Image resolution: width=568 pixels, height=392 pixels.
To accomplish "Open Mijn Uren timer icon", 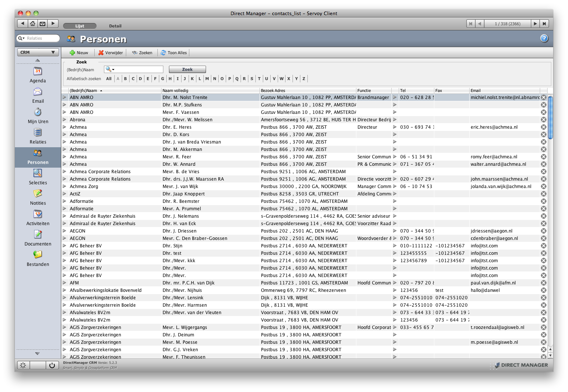I will pyautogui.click(x=38, y=112).
